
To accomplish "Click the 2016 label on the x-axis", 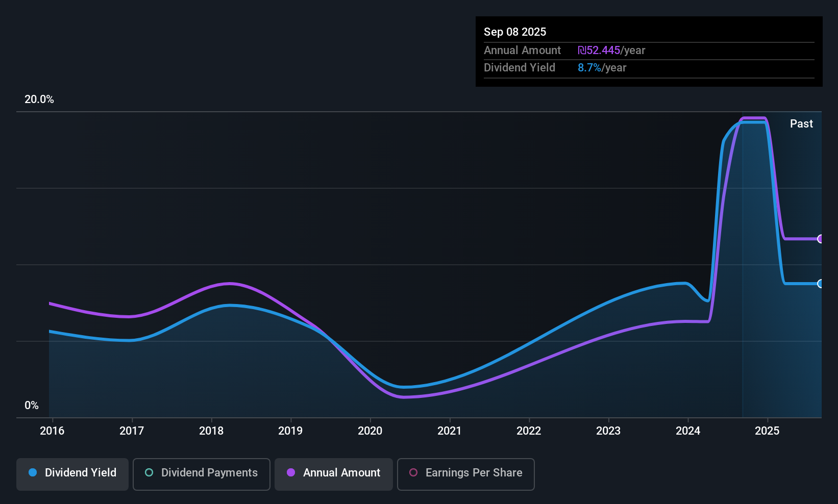I will click(52, 431).
